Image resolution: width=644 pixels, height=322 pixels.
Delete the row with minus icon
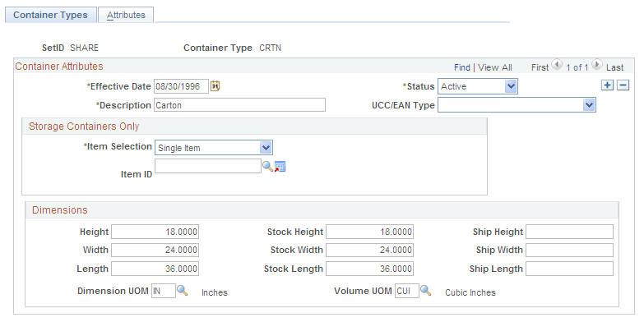(x=623, y=85)
